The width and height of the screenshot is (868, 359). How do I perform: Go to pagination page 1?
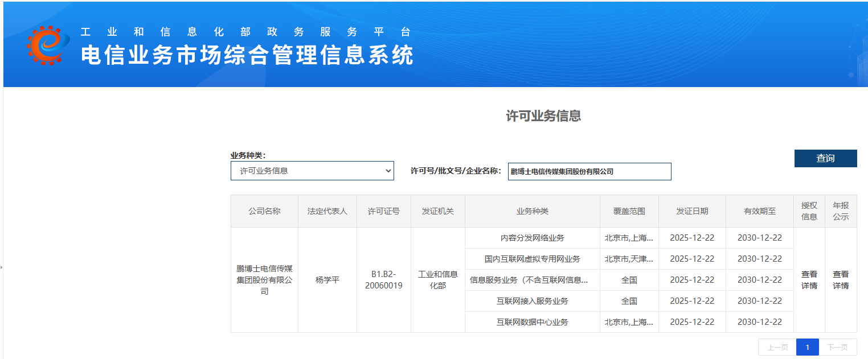(807, 347)
